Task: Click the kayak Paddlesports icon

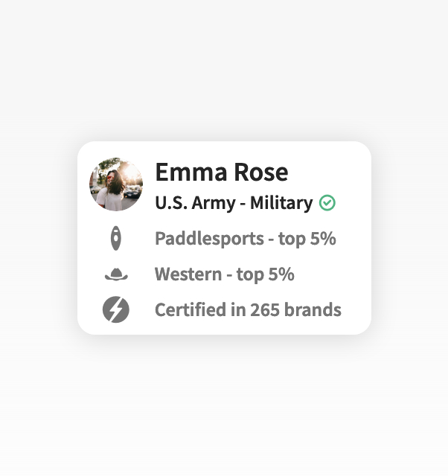Action: [x=115, y=238]
